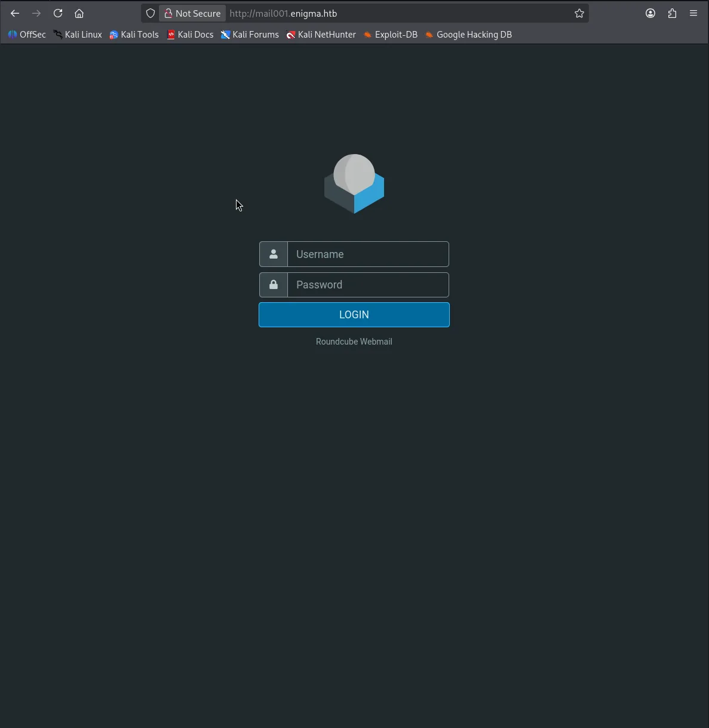Open the extensions puzzle icon
Image resolution: width=709 pixels, height=728 pixels.
tap(672, 13)
